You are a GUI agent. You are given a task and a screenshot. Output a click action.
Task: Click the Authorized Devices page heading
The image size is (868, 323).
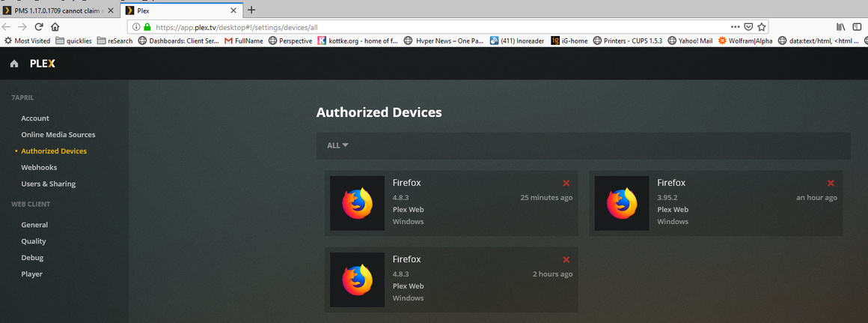click(379, 112)
